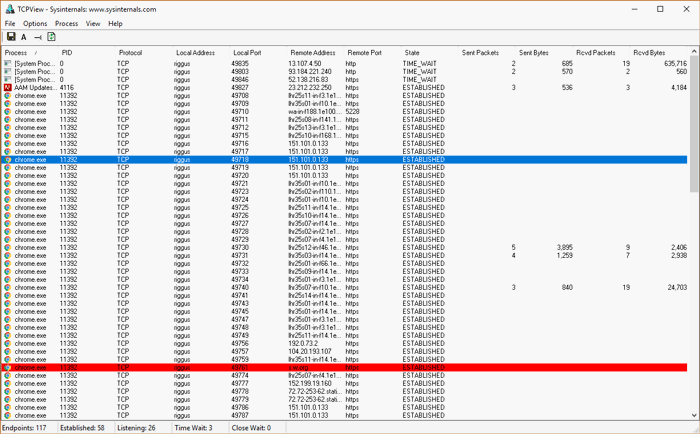Click the 635,716 received bytes value

[x=675, y=63]
